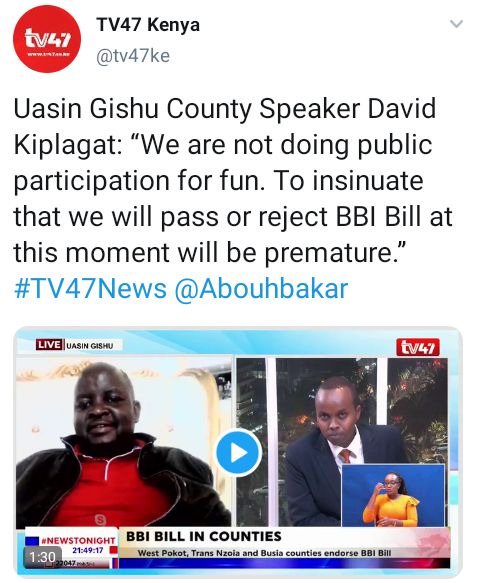Click the ticker about West Pokot counties
The height and width of the screenshot is (583, 477).
pos(264,553)
